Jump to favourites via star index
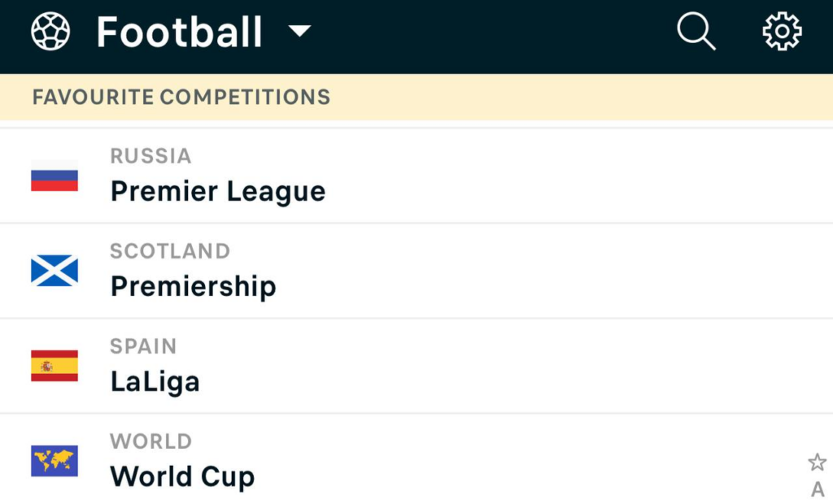833x504 pixels. pyautogui.click(x=817, y=462)
